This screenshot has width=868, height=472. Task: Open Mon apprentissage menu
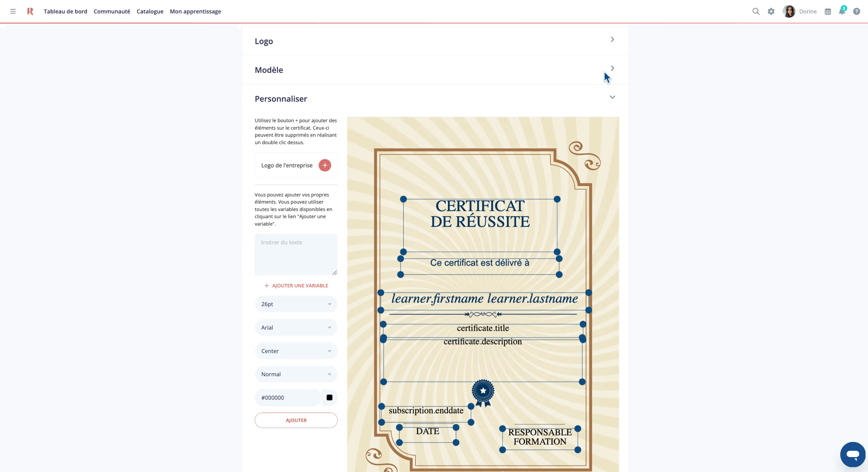(195, 11)
